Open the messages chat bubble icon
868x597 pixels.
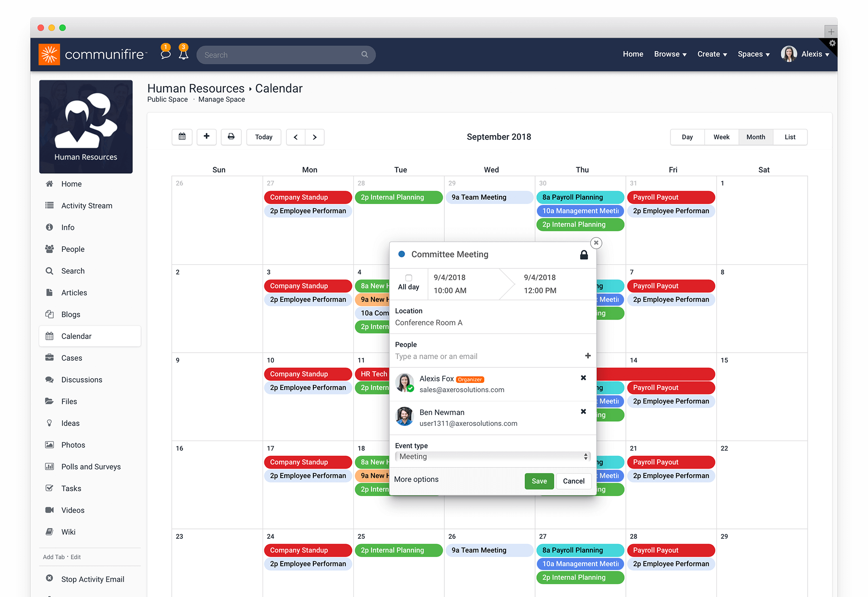tap(165, 54)
